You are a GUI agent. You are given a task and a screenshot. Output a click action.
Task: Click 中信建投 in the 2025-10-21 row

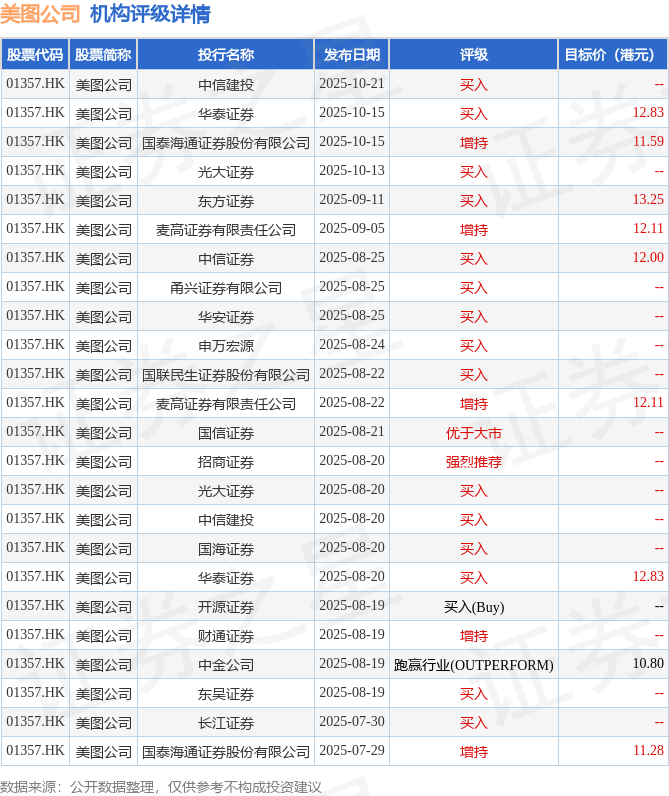click(226, 84)
